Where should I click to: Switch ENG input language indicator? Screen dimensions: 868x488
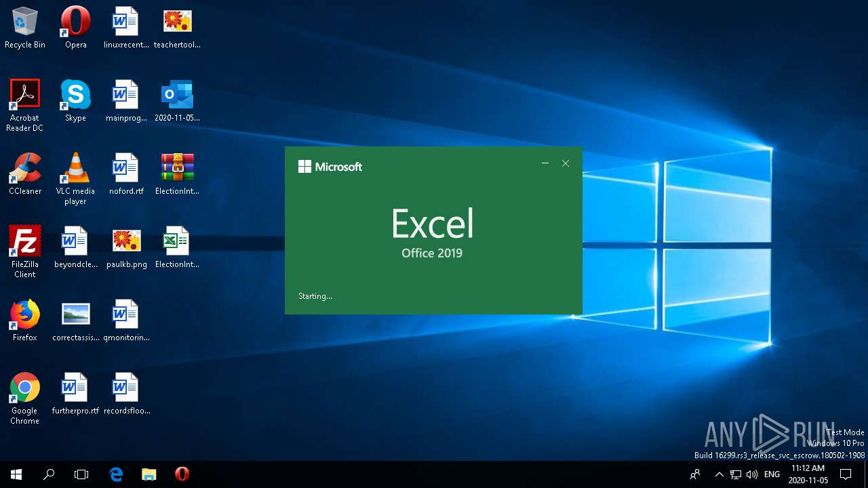pyautogui.click(x=772, y=474)
